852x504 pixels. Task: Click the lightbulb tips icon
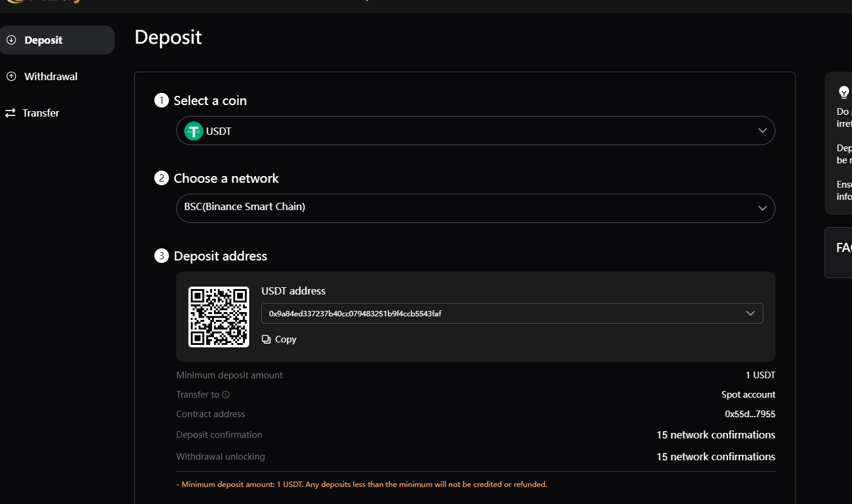(x=843, y=92)
